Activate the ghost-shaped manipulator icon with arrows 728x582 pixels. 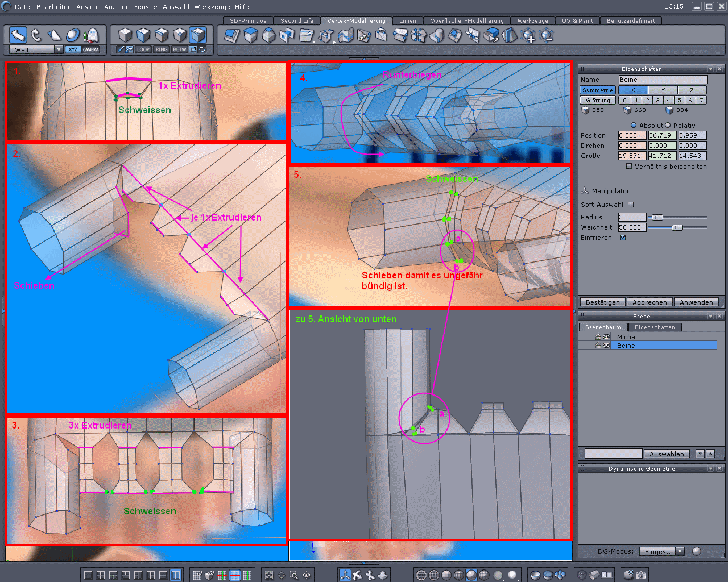91,35
